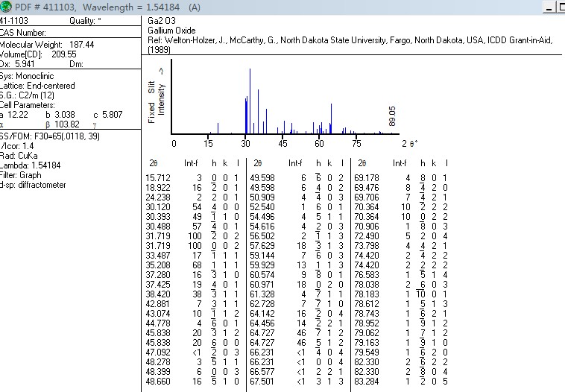Image resolution: width=565 pixels, height=392 pixels.
Task: Click the 50.909 two-theta value
Action: [262, 197]
